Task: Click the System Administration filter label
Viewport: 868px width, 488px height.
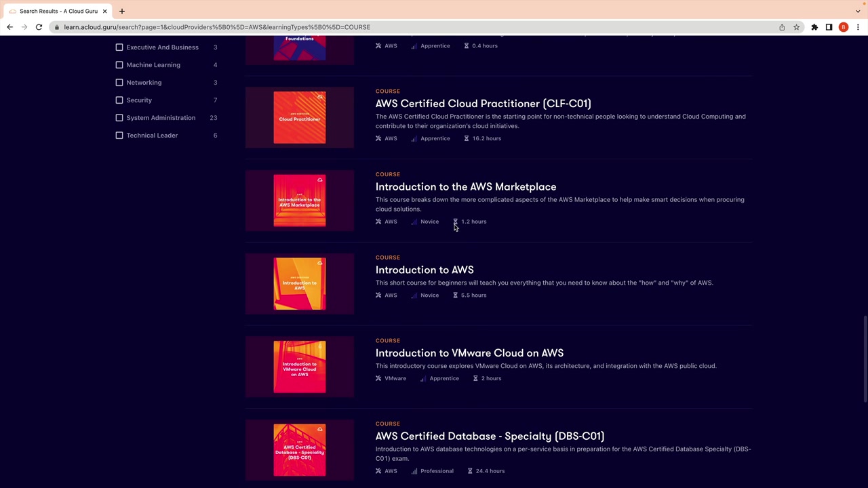Action: click(161, 118)
